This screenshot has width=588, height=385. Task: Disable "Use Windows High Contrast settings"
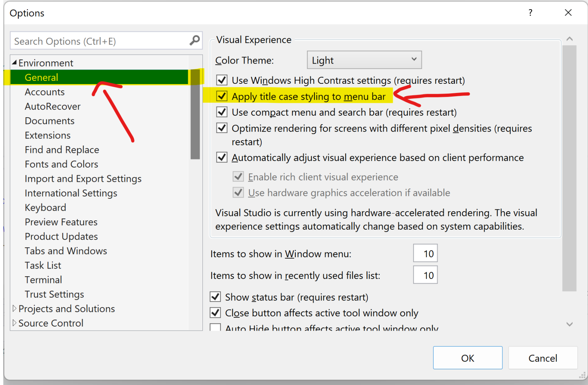222,80
